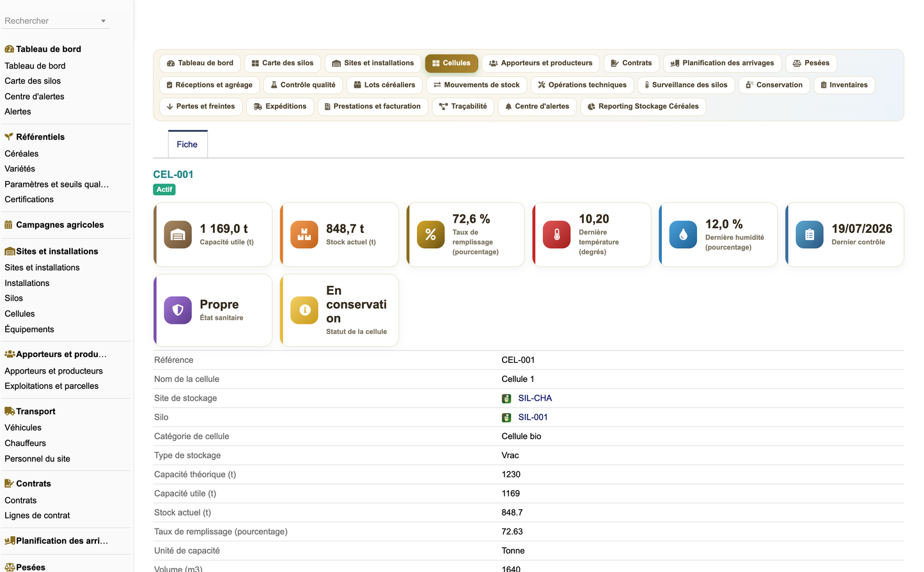The image size is (924, 572).
Task: Open the search dropdown arrow
Action: coord(103,21)
